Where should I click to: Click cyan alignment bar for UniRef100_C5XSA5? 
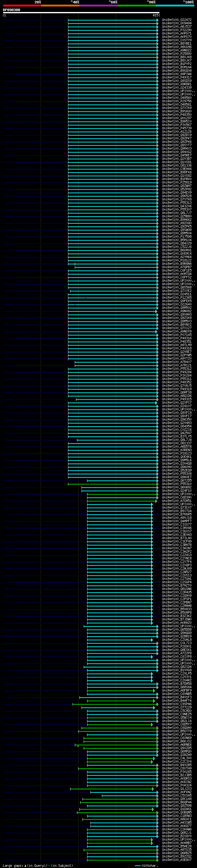click(x=130, y=796)
